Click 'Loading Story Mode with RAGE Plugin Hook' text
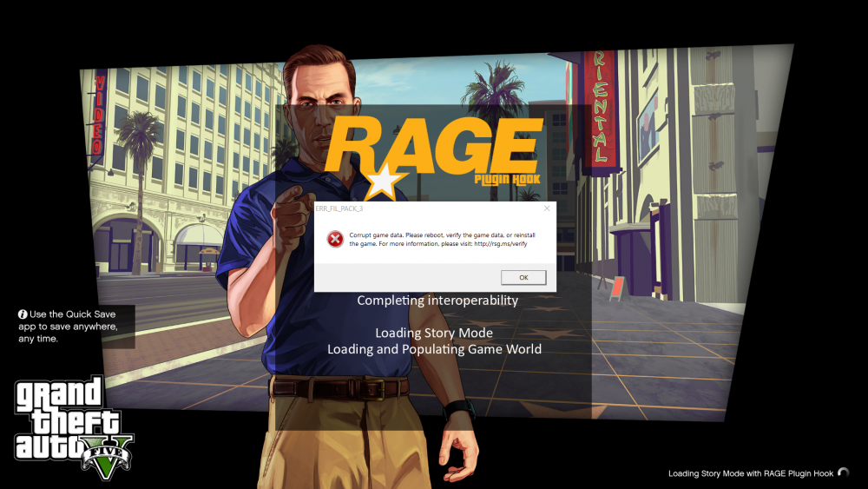This screenshot has height=489, width=868. click(751, 473)
